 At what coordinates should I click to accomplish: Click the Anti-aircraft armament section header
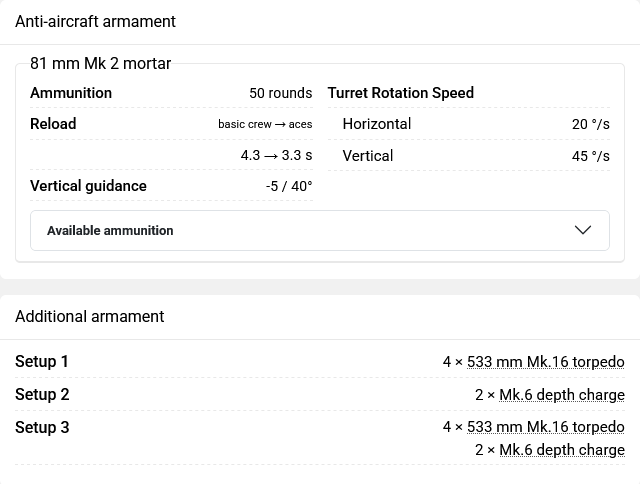(96, 22)
